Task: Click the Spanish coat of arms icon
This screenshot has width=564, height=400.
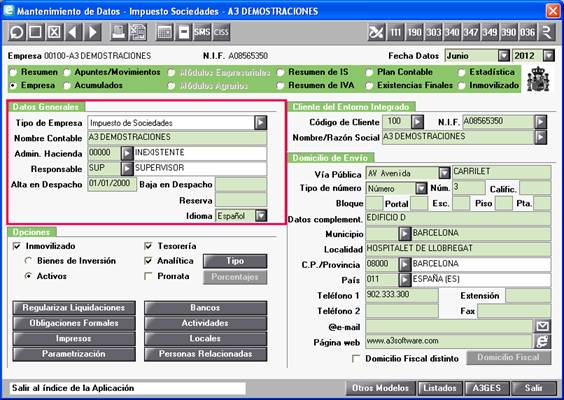Action: [x=538, y=79]
